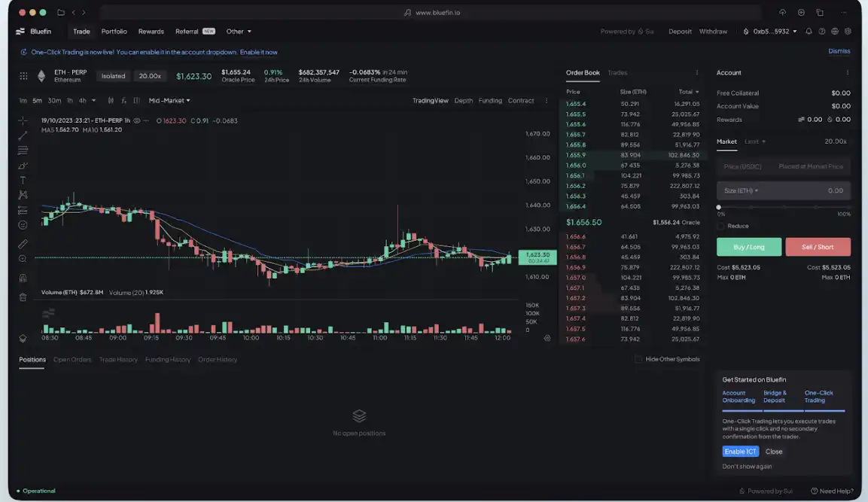Open the notifications bell

click(809, 32)
